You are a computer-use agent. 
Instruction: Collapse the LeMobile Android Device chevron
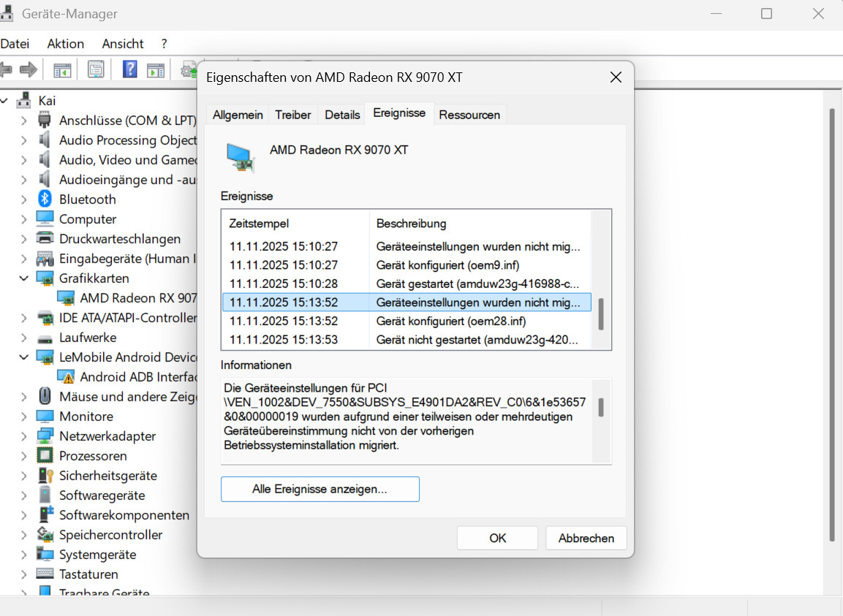(x=23, y=357)
